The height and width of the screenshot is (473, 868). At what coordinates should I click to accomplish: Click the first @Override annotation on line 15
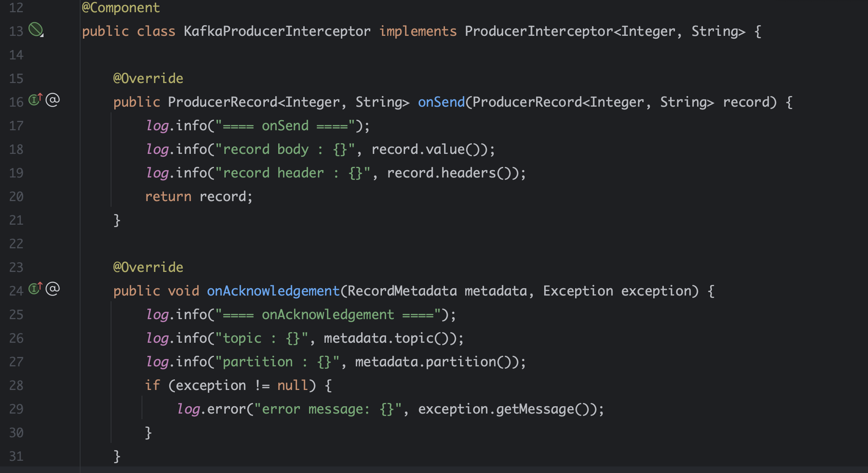148,79
